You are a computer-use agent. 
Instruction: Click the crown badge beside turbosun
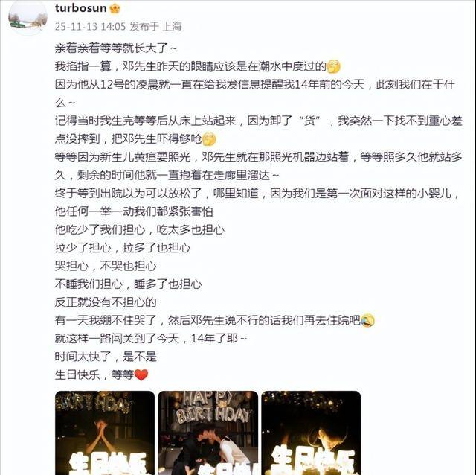[115, 8]
